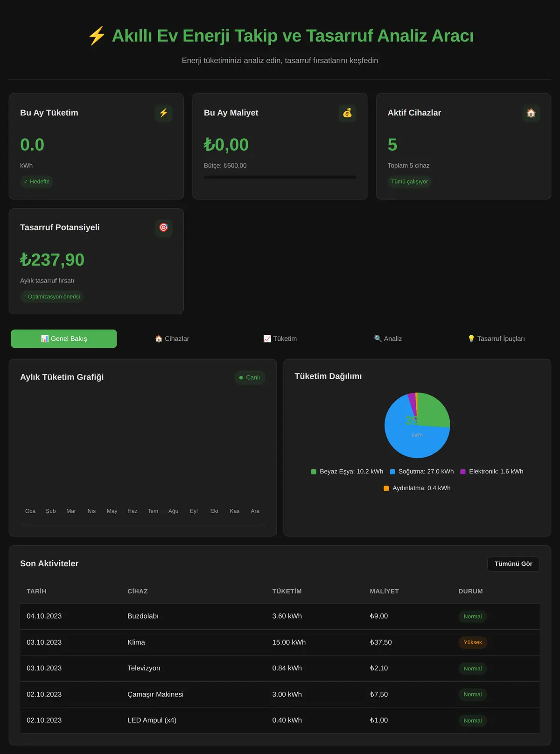
Task: Click the Normal badge in Çamaşır Makinesi row
Action: click(473, 694)
